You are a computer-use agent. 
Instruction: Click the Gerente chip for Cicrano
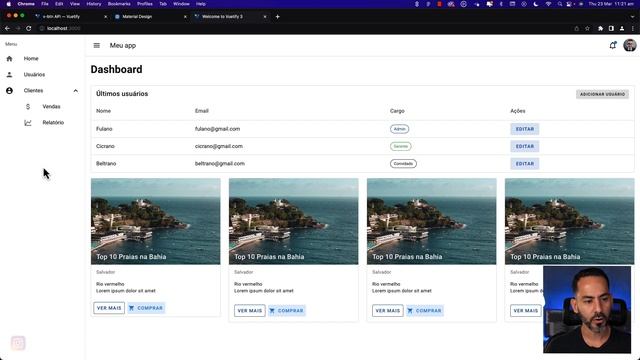coord(401,147)
